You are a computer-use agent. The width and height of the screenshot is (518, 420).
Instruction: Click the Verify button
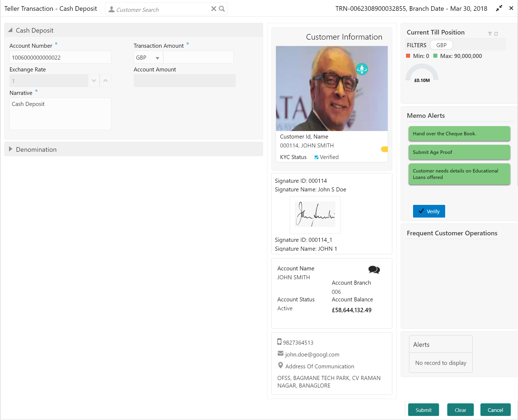click(429, 211)
